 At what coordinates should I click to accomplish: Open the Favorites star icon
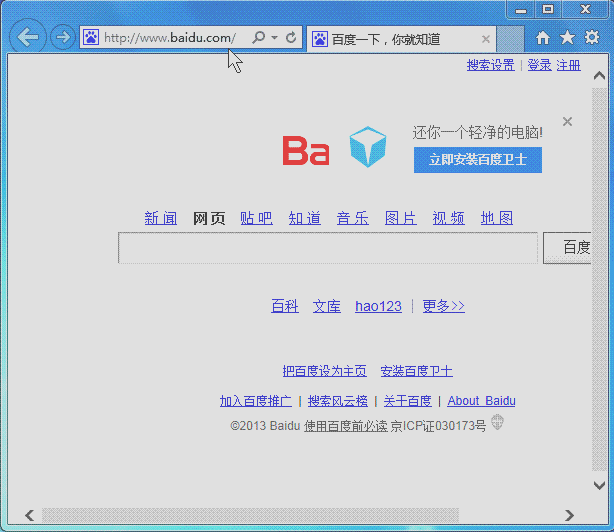[x=567, y=38]
